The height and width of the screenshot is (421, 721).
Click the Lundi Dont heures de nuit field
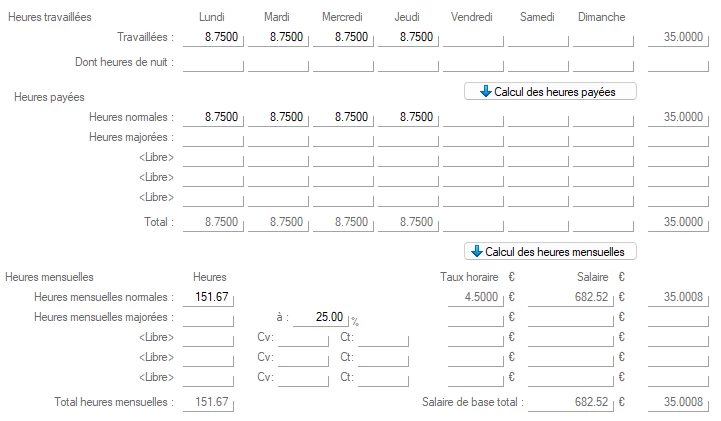point(212,62)
